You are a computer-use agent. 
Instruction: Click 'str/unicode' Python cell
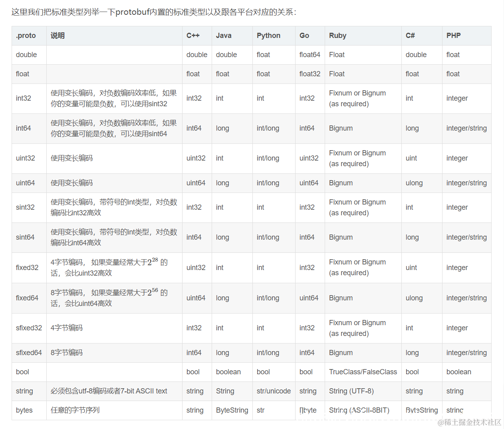pos(274,391)
